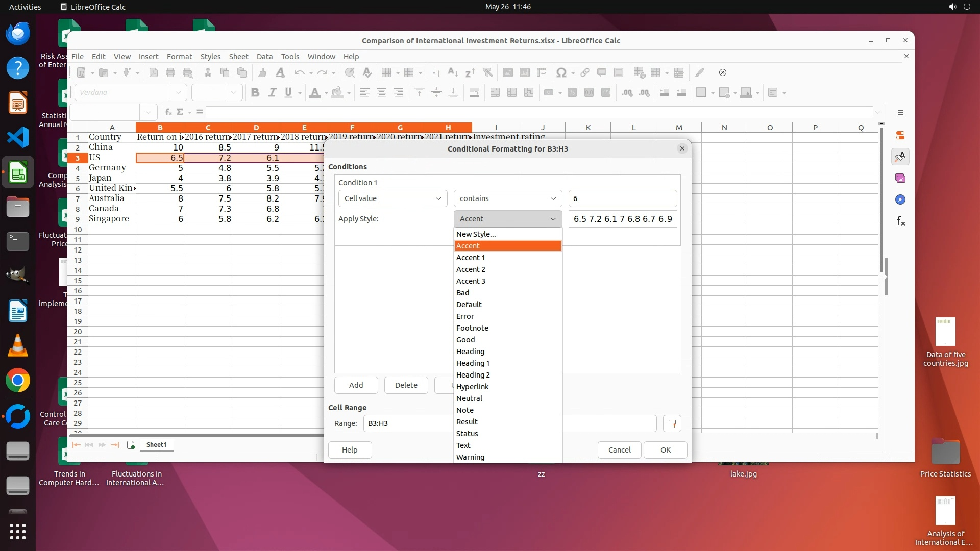This screenshot has height=551, width=980.
Task: Open the sidebar Styles panel icon
Action: coord(900,157)
